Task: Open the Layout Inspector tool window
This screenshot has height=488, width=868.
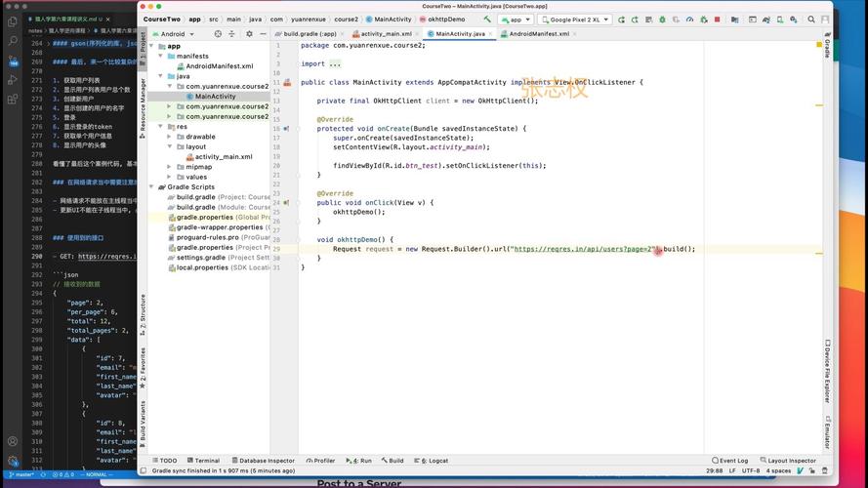Action: click(x=787, y=461)
